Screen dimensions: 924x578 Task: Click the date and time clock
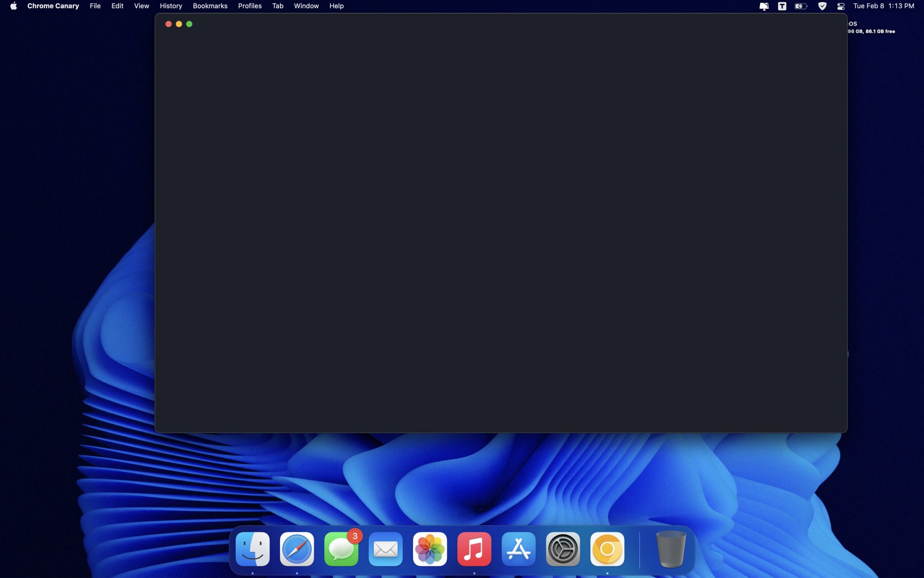tap(883, 6)
